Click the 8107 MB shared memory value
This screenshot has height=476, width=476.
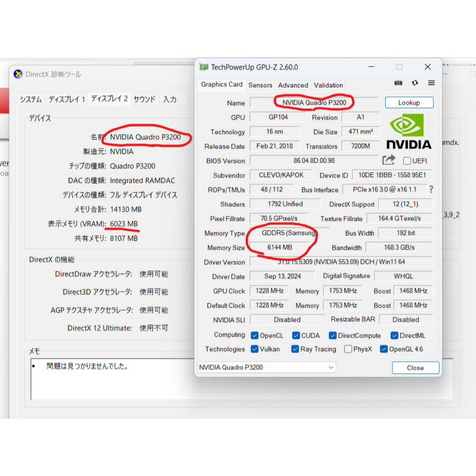tap(124, 238)
